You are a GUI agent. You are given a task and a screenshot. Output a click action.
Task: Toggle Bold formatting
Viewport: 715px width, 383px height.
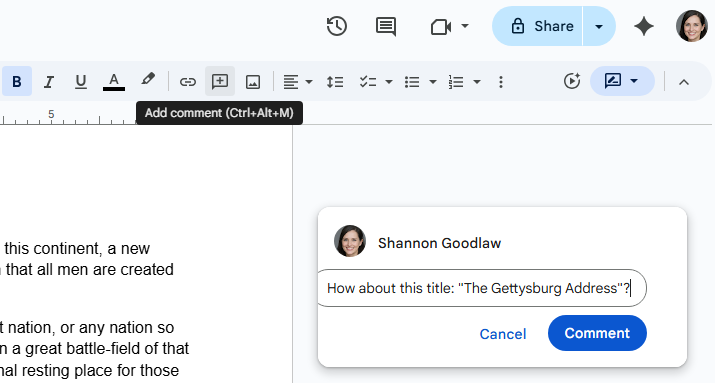pos(17,82)
